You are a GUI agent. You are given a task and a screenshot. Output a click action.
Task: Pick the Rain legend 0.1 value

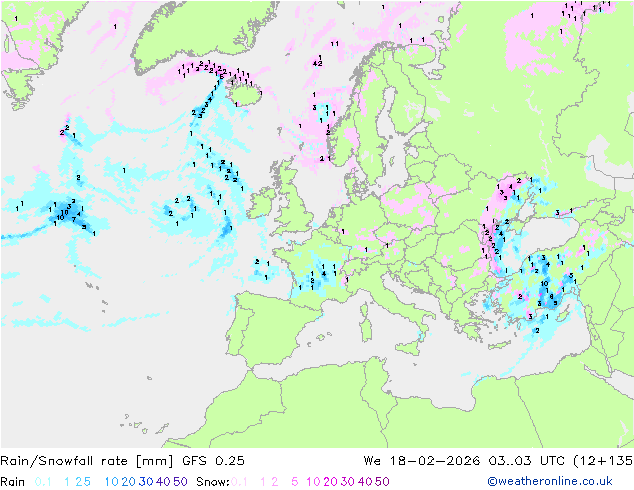tap(43, 482)
